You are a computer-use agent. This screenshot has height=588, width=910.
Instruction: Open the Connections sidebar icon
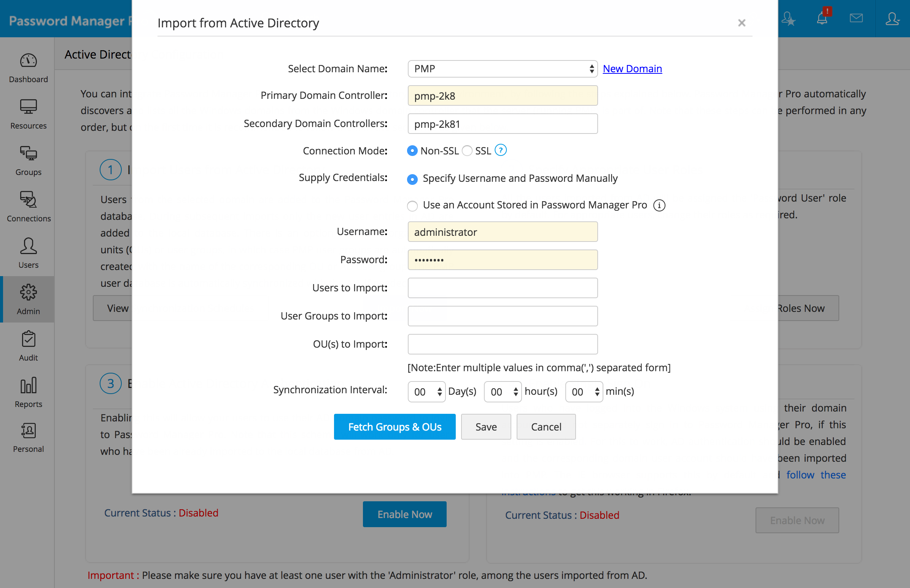28,207
